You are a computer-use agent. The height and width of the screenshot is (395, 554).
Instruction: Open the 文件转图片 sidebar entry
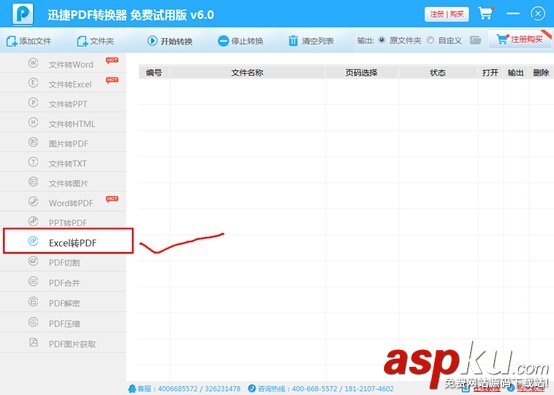63,182
